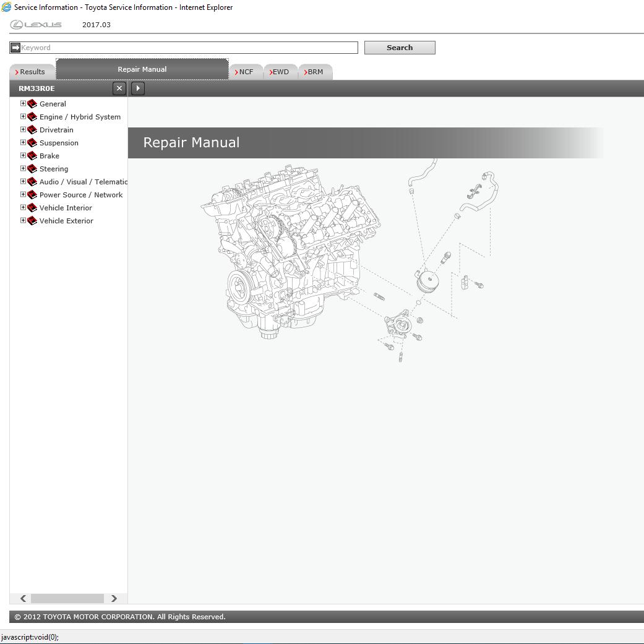Expand the Engine / Hybrid System node

pos(23,117)
